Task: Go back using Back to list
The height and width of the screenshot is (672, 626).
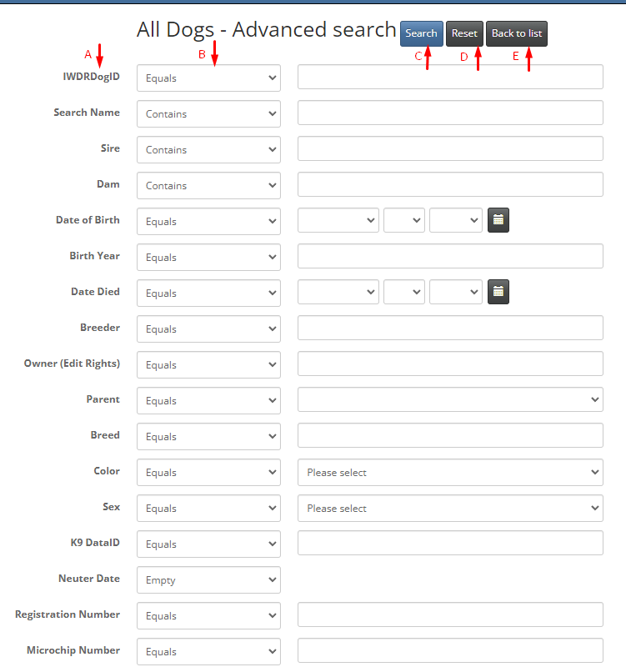Action: click(516, 33)
